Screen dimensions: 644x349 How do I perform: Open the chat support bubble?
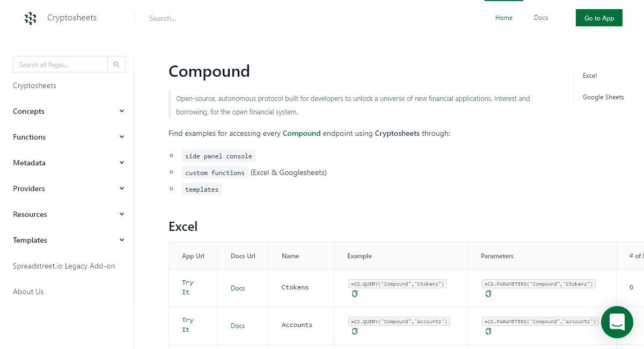[x=617, y=322]
